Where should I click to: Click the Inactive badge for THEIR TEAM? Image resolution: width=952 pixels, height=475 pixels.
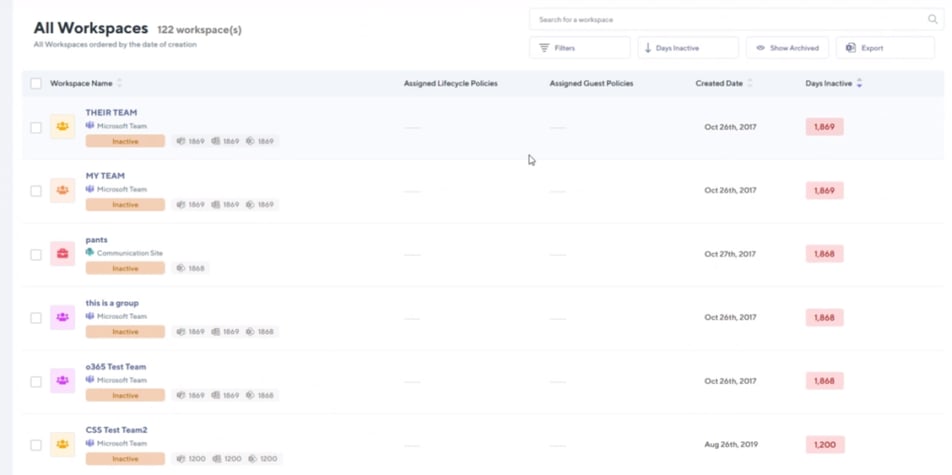click(125, 141)
